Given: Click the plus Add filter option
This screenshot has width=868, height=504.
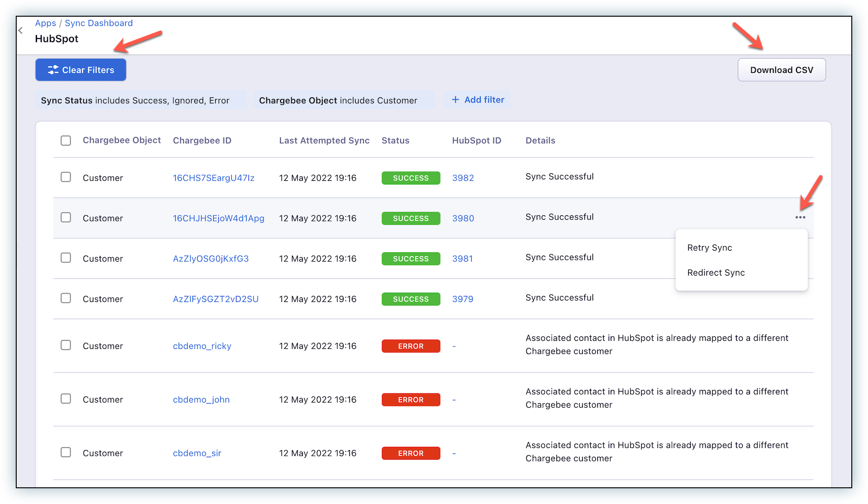Looking at the screenshot, I should click(478, 100).
